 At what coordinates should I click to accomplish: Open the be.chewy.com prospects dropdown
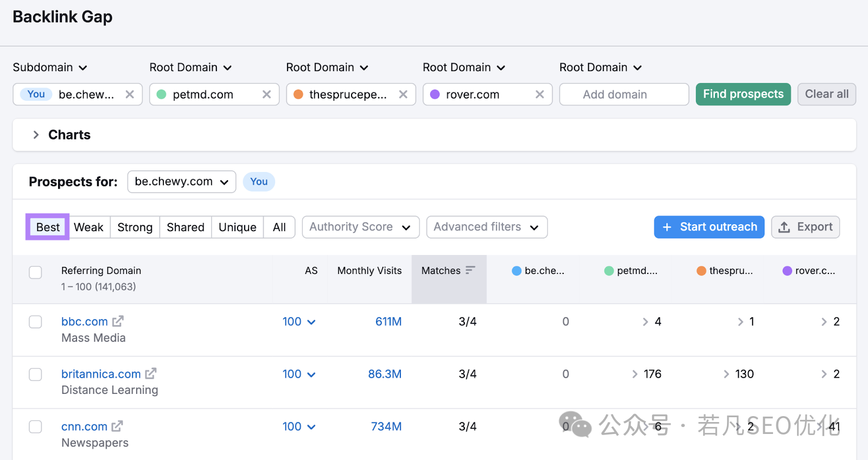pyautogui.click(x=182, y=182)
